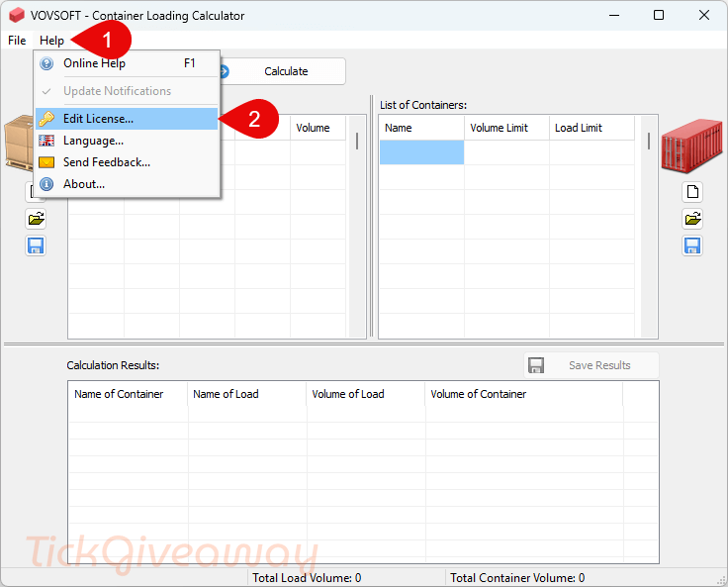This screenshot has width=728, height=587.
Task: Create new containers list with page icon
Action: click(692, 191)
